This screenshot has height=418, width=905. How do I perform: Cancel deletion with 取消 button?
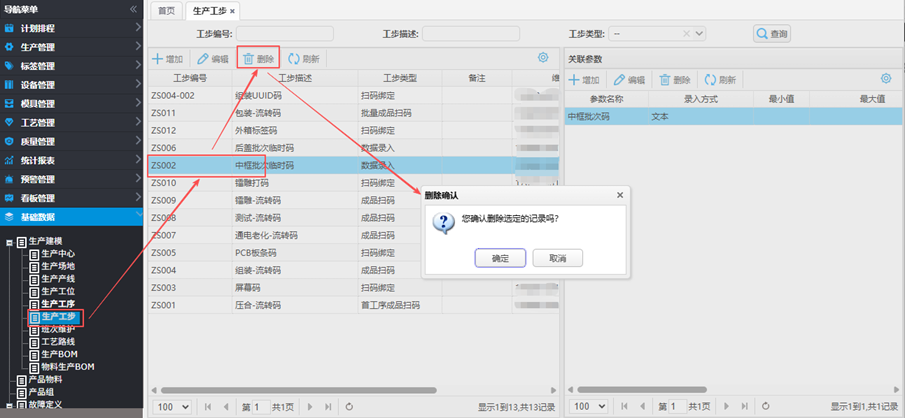(558, 258)
